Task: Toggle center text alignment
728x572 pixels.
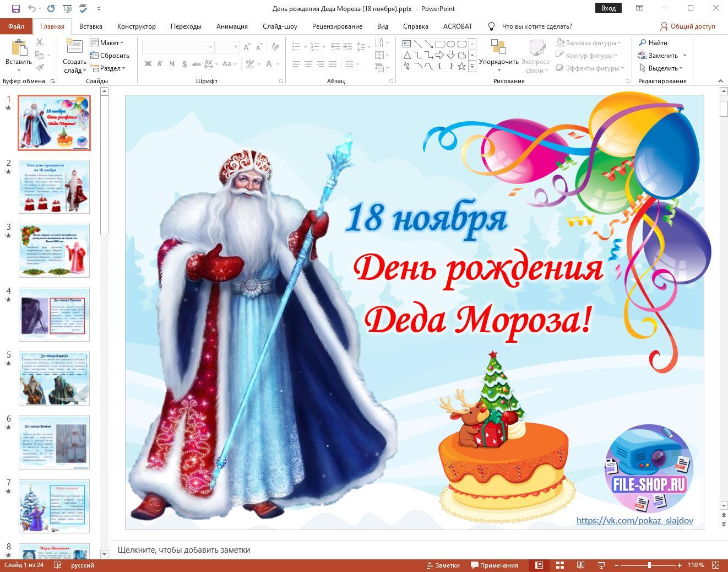Action: pyautogui.click(x=308, y=64)
